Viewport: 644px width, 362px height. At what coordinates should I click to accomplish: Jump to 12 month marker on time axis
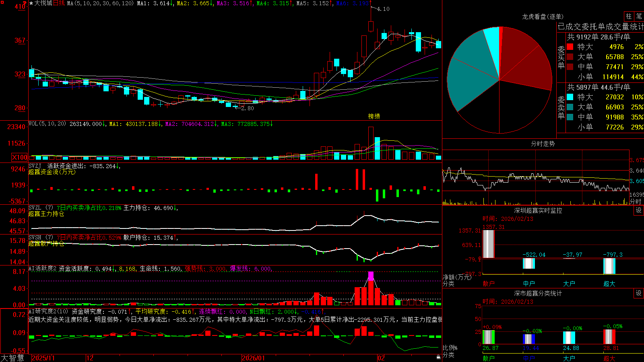(x=90, y=358)
